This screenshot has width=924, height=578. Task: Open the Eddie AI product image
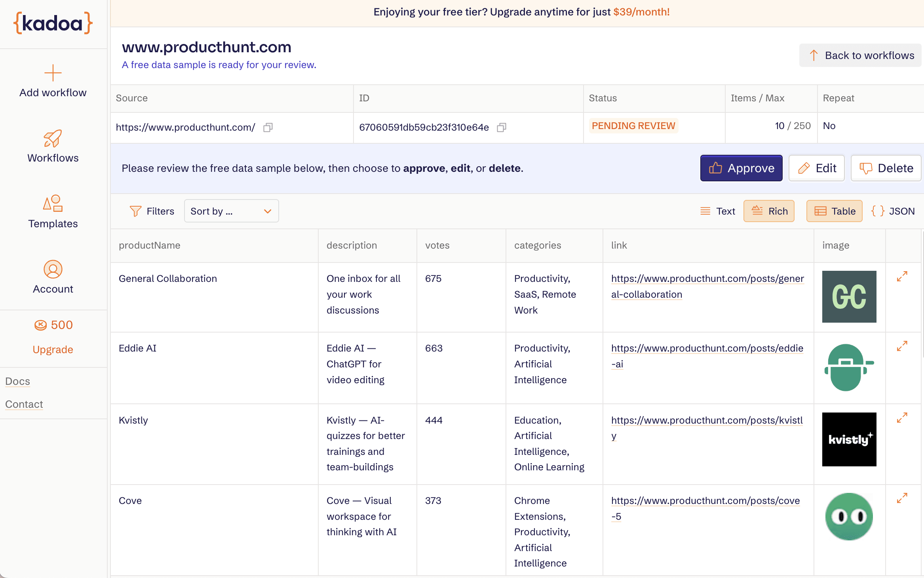(x=849, y=367)
